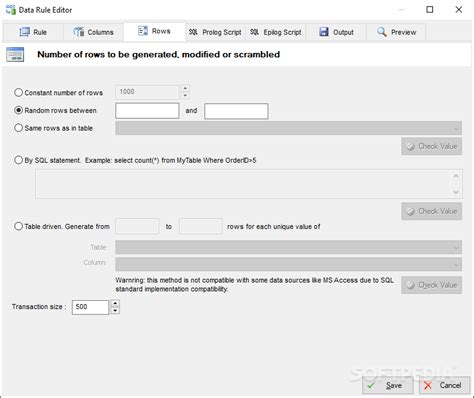474x398 pixels.
Task: Click Check Value button below SQL statement
Action: click(431, 211)
